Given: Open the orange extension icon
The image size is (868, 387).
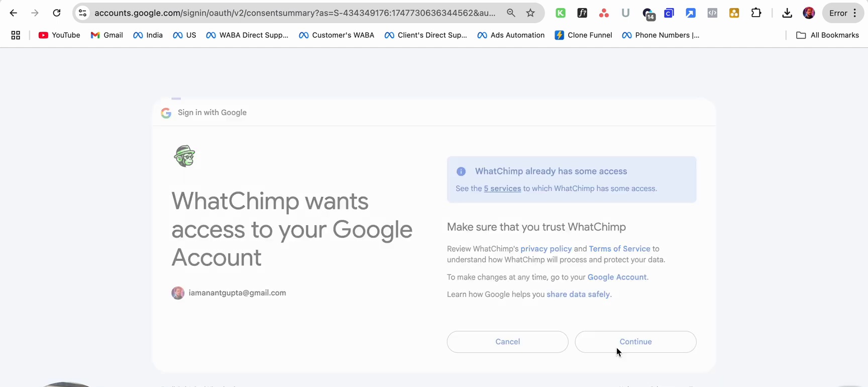Looking at the screenshot, I should click(x=734, y=13).
